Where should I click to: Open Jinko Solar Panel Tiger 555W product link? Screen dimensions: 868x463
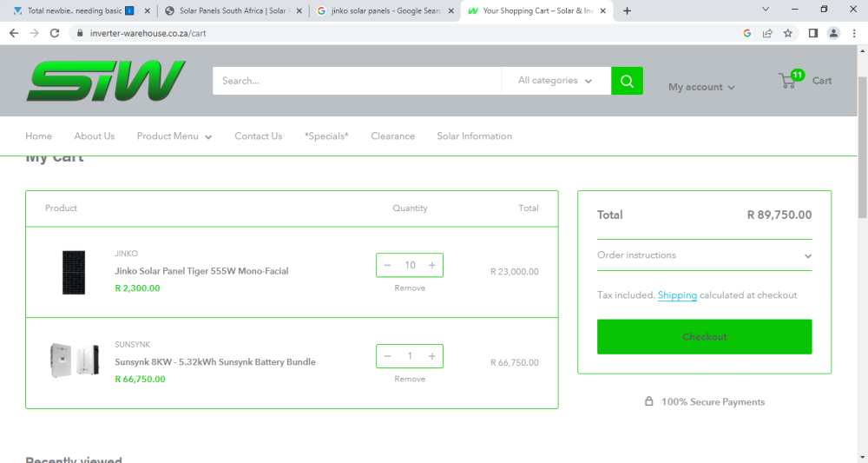(201, 271)
